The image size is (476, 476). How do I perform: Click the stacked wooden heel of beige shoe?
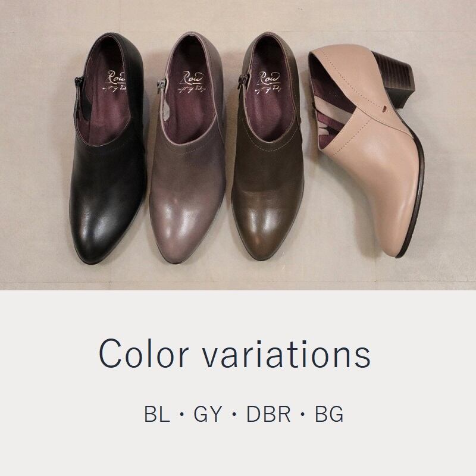pos(393,79)
